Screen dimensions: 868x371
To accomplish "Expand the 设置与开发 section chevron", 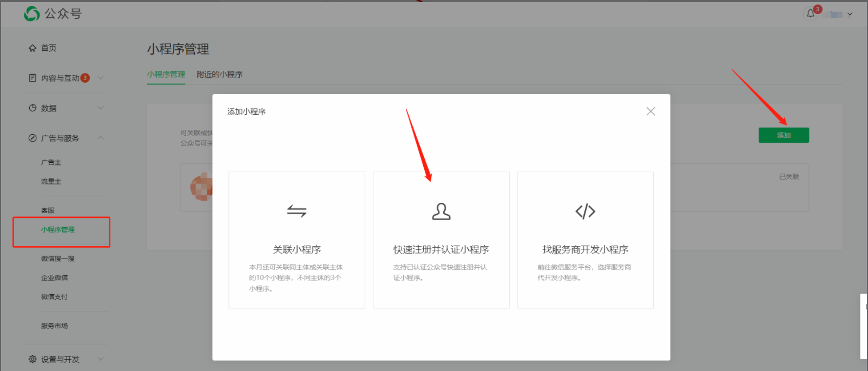I will click(x=101, y=359).
